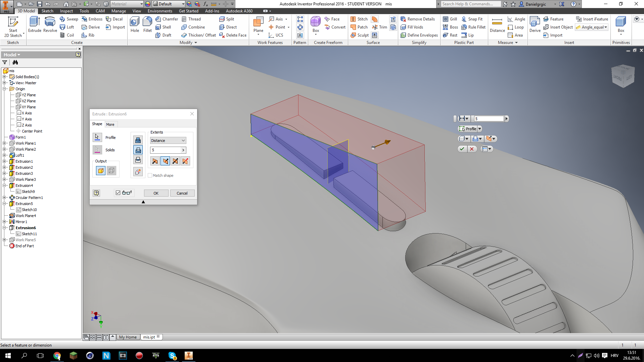Click the mini-toolbar distance value field
The width and height of the screenshot is (644, 362).
click(489, 118)
